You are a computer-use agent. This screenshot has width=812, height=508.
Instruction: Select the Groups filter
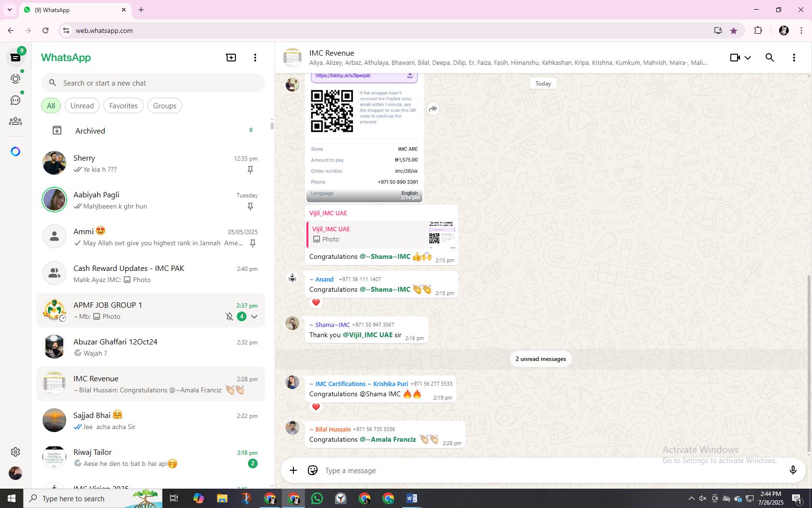(165, 105)
